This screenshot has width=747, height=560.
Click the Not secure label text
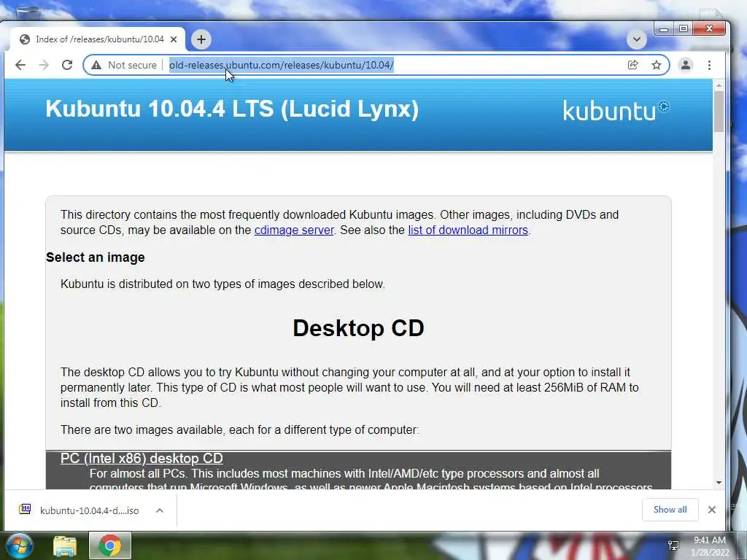(x=132, y=65)
